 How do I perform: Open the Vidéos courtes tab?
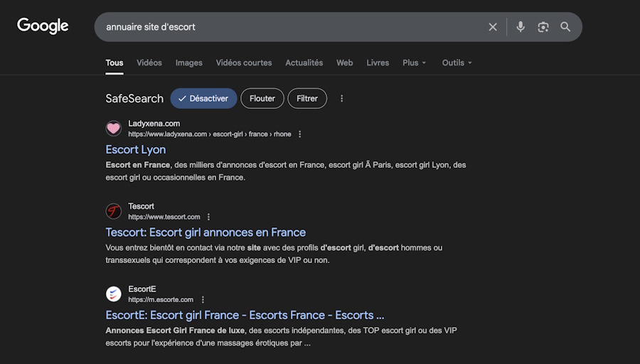coord(244,63)
